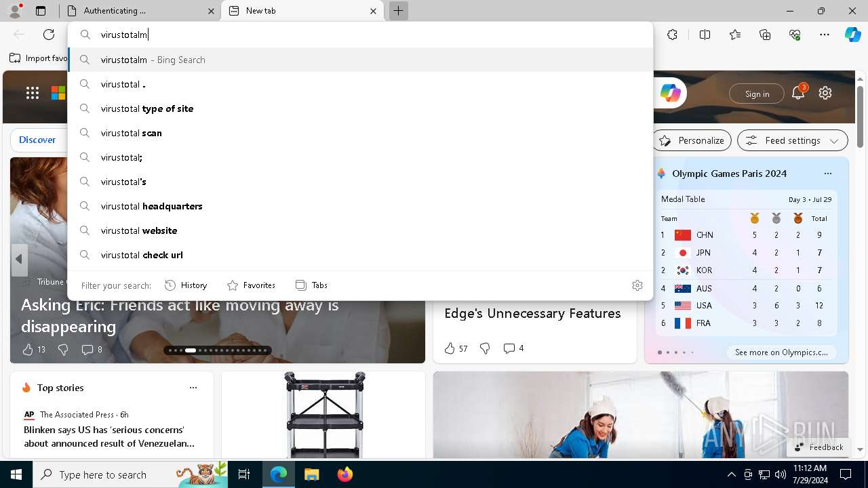Open the tab actions menu icon

pos(41,11)
